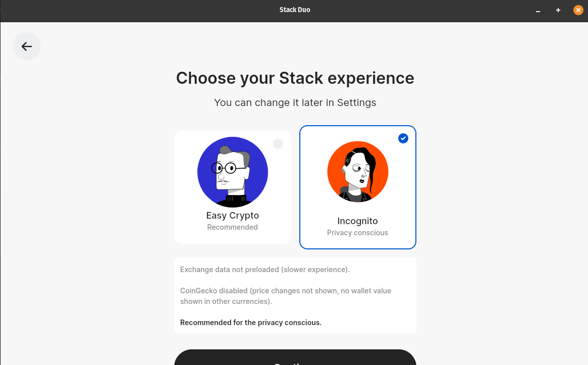Click the Recommended label under Easy Crypto
588x365 pixels.
pyautogui.click(x=232, y=227)
